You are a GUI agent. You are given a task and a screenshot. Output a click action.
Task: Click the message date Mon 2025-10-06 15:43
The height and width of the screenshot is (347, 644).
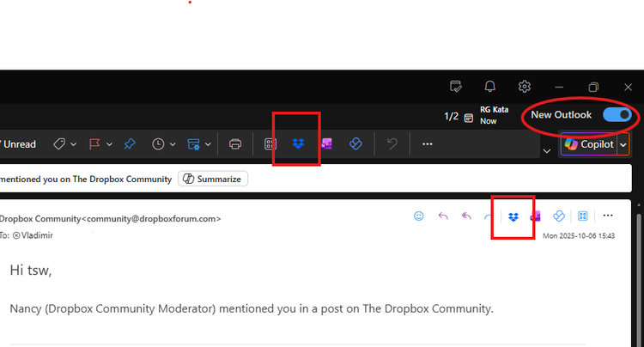579,235
